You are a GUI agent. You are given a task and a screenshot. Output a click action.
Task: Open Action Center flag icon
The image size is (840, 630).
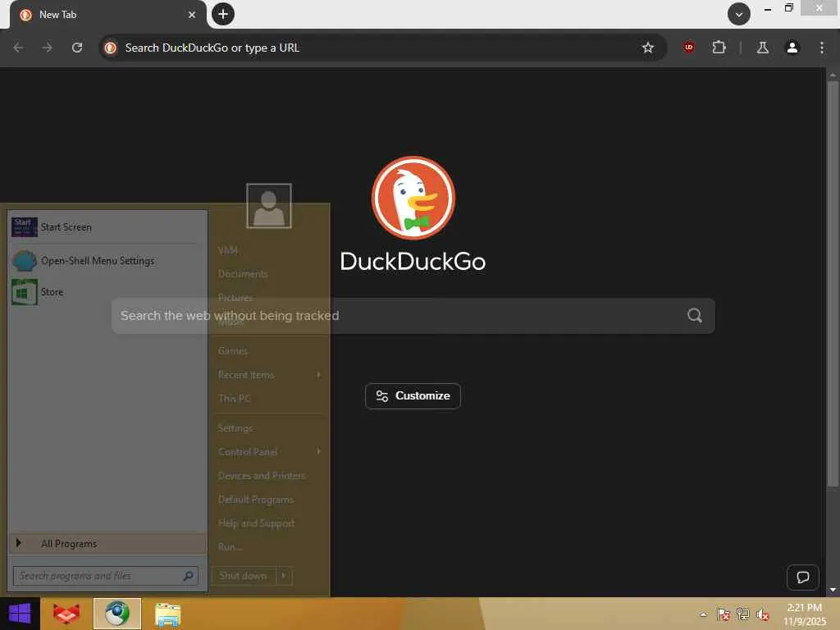(x=723, y=614)
